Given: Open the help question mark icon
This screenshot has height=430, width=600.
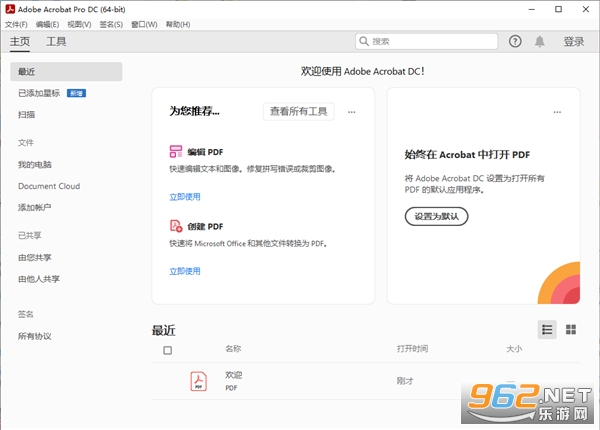Looking at the screenshot, I should point(515,41).
